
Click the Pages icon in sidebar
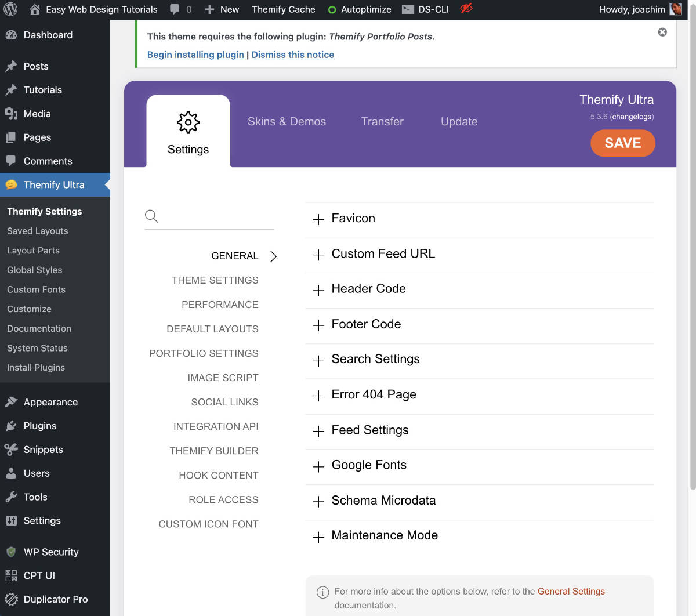[11, 137]
